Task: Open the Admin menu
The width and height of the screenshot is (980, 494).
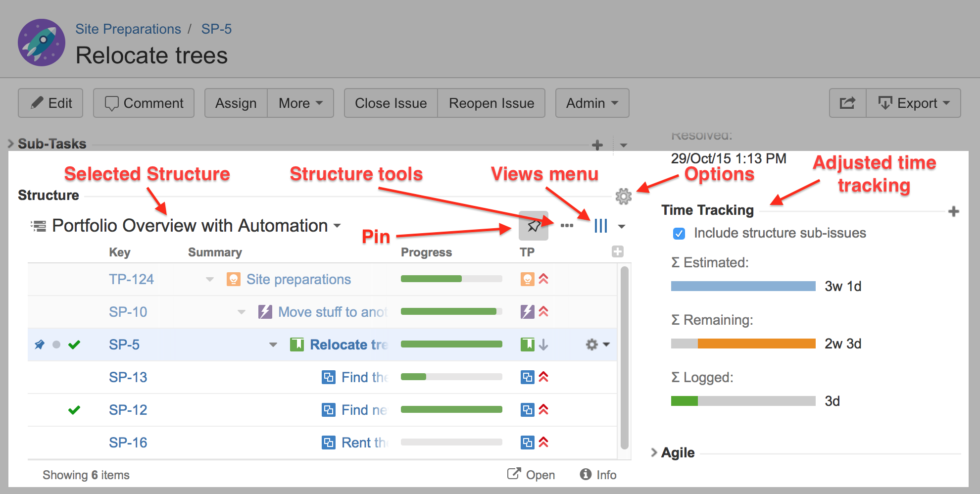Action: click(x=591, y=103)
